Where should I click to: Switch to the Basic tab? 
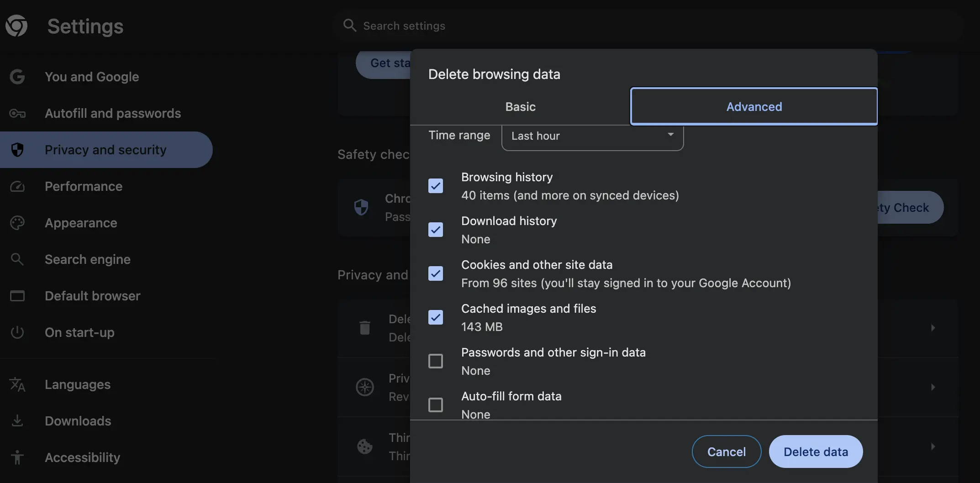520,107
